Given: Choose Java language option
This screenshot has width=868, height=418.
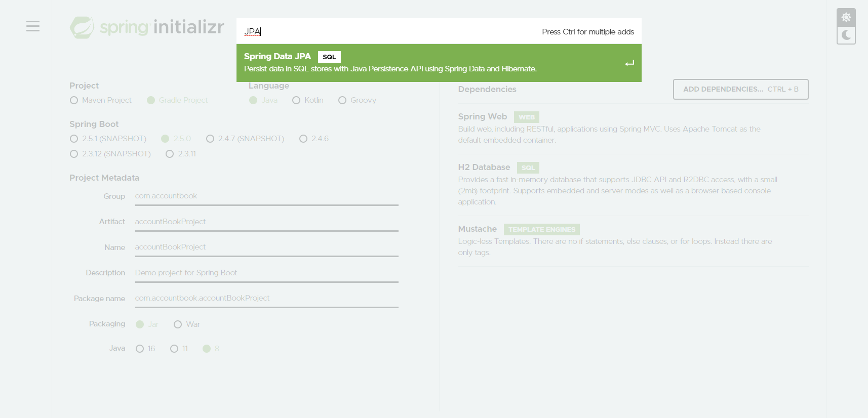Looking at the screenshot, I should tap(263, 100).
